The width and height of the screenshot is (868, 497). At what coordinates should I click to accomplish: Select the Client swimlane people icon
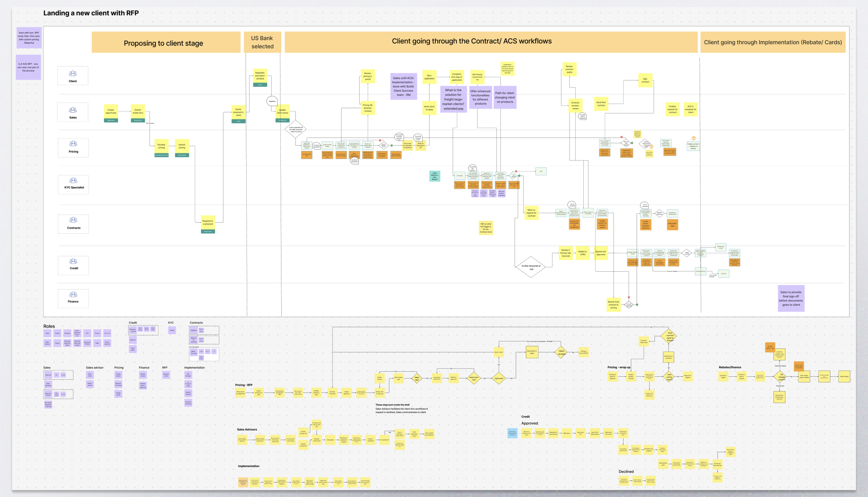pyautogui.click(x=73, y=74)
